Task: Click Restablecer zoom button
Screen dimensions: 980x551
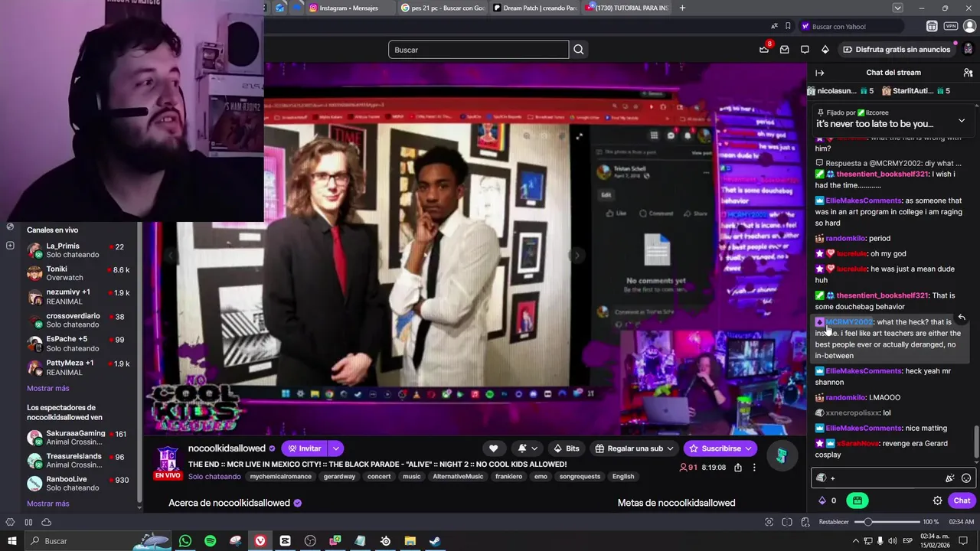Action: pos(834,522)
